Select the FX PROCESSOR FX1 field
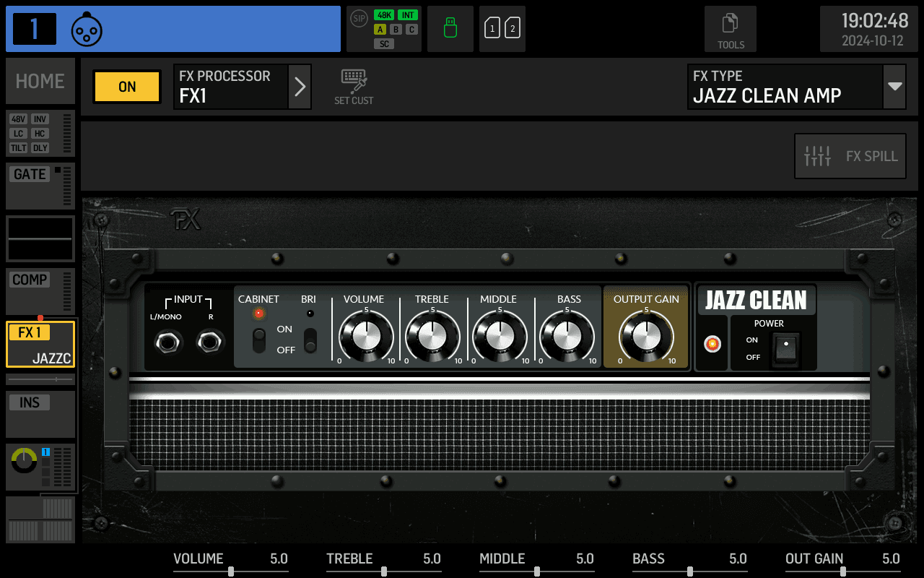 click(x=231, y=87)
